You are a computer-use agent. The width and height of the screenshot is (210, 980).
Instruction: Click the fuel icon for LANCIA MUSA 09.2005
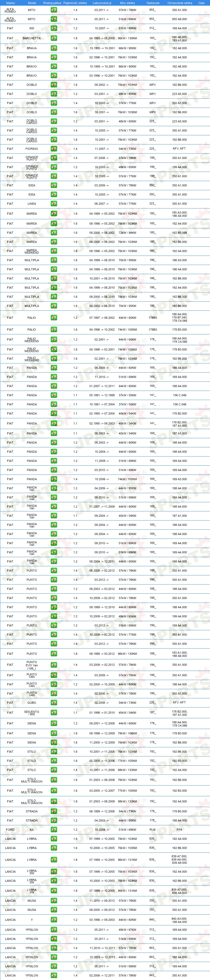[x=54, y=910]
